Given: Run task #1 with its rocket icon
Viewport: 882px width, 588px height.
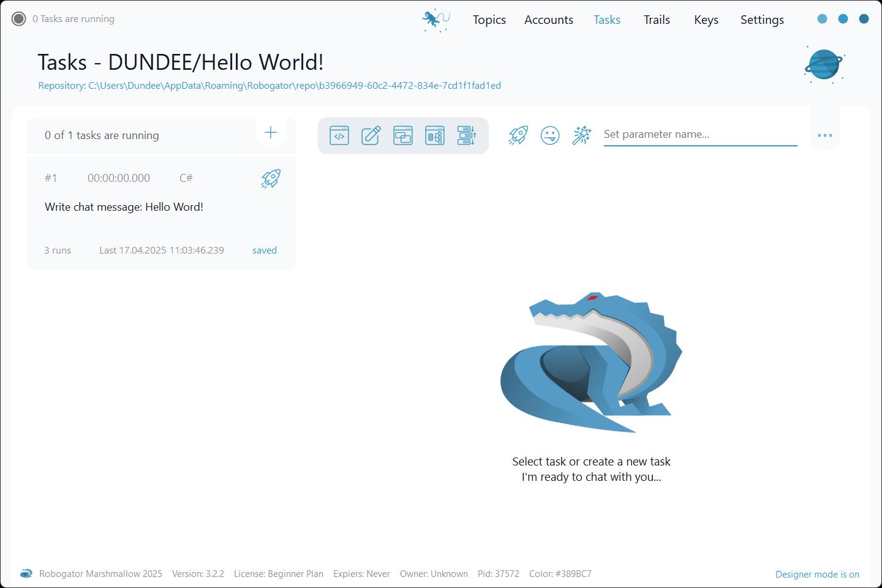Looking at the screenshot, I should (271, 178).
